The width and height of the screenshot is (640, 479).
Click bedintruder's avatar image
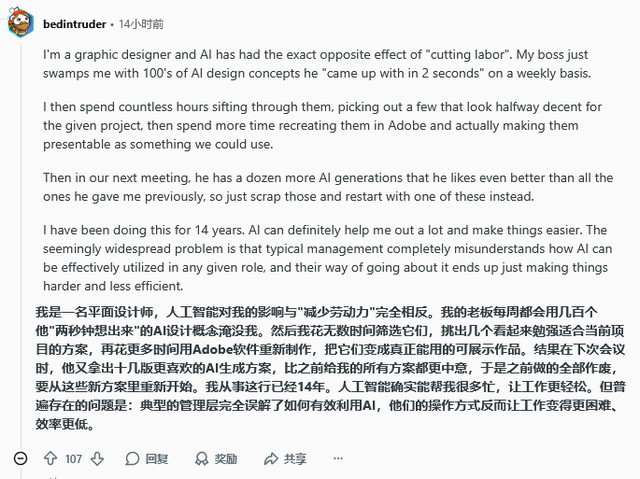[20, 22]
